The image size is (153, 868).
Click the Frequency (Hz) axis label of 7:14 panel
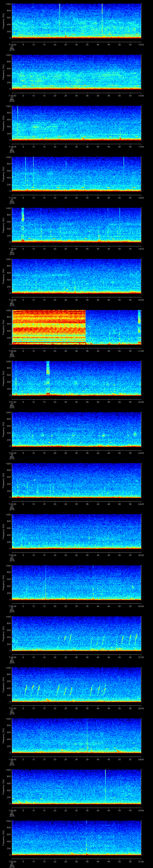click(x=3, y=21)
